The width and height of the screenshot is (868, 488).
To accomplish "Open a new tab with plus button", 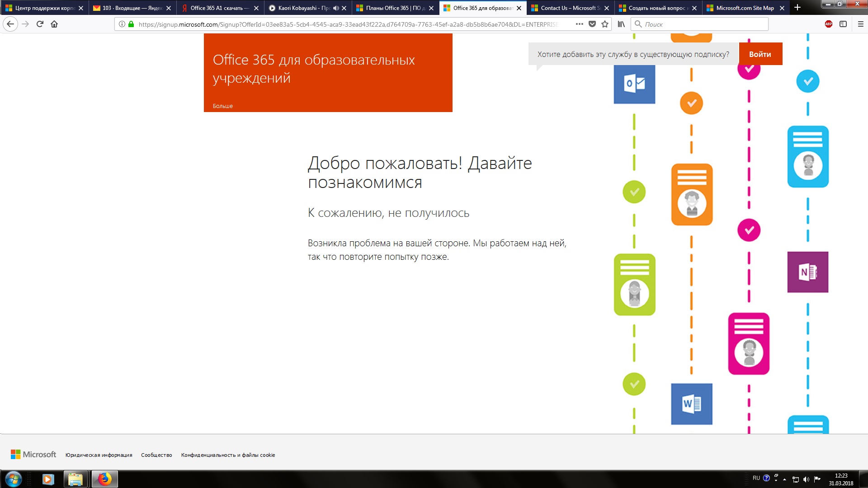I will [x=797, y=8].
